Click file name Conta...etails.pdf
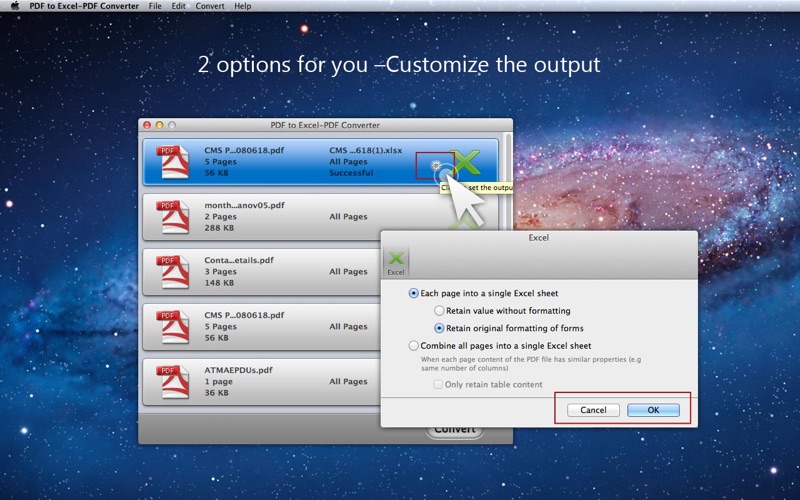This screenshot has width=800, height=500. coord(239,260)
